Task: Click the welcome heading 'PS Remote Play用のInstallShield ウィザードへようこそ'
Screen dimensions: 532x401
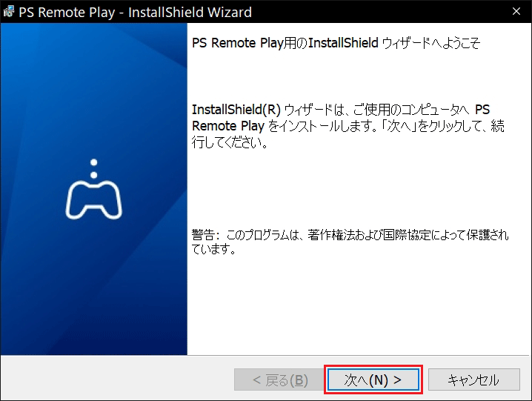Action: tap(336, 43)
